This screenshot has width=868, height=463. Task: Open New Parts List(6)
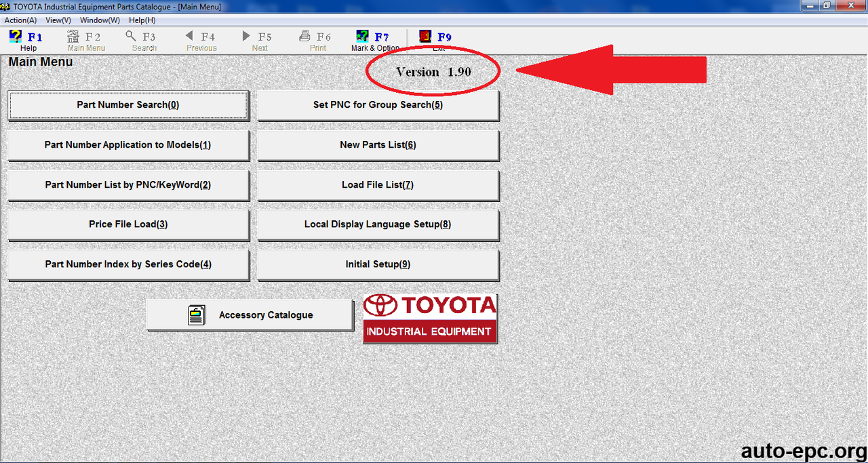(378, 145)
